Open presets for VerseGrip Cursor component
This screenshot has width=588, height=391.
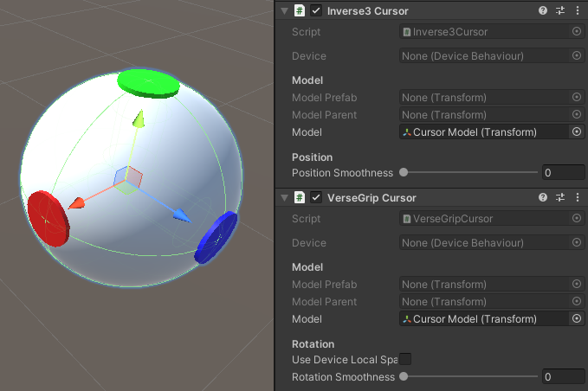560,198
